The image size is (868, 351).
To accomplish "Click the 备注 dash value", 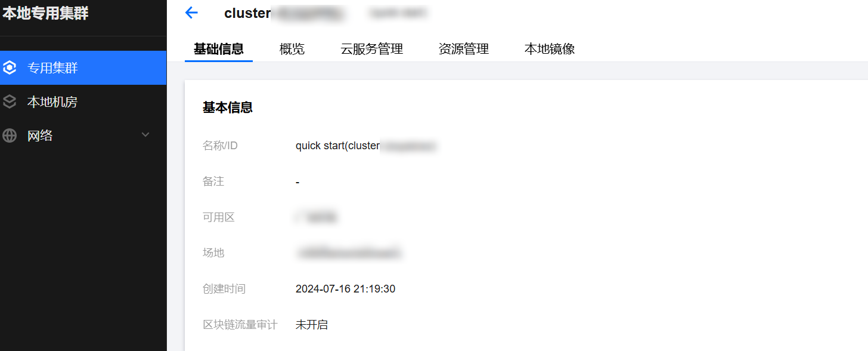I will pyautogui.click(x=297, y=181).
